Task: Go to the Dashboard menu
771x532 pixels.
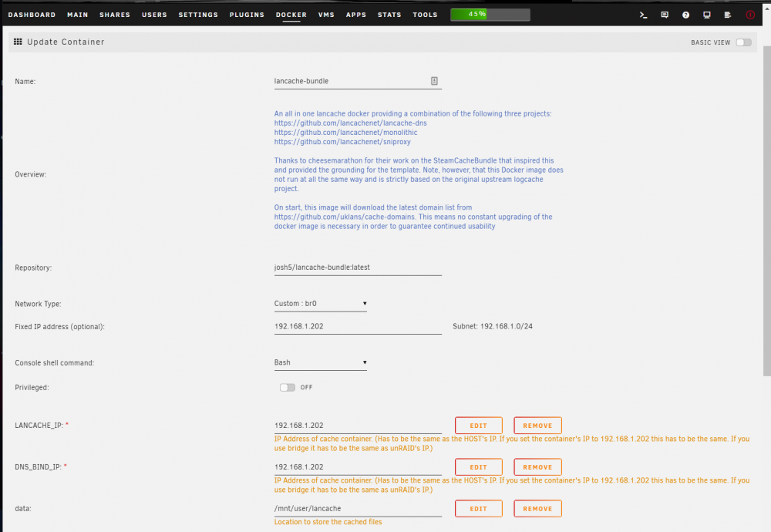Action: click(32, 15)
